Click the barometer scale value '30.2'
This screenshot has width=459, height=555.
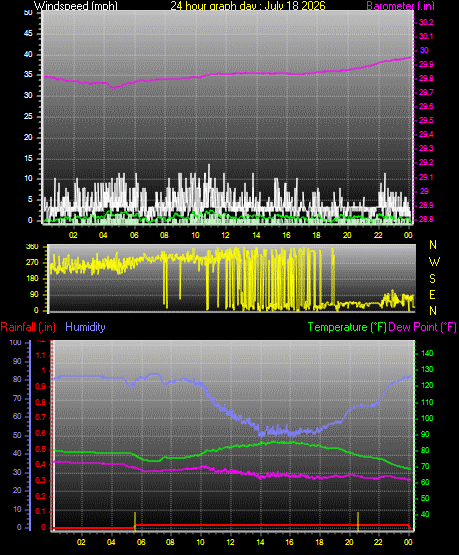tap(426, 22)
